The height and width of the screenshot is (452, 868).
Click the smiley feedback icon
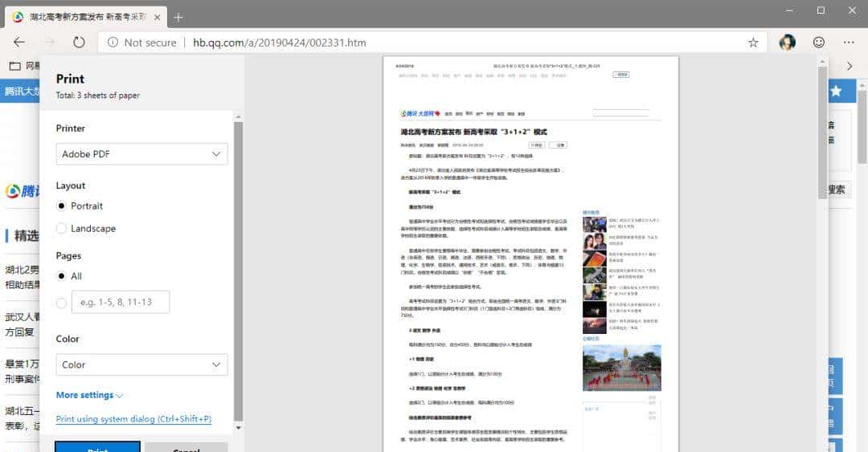[819, 42]
